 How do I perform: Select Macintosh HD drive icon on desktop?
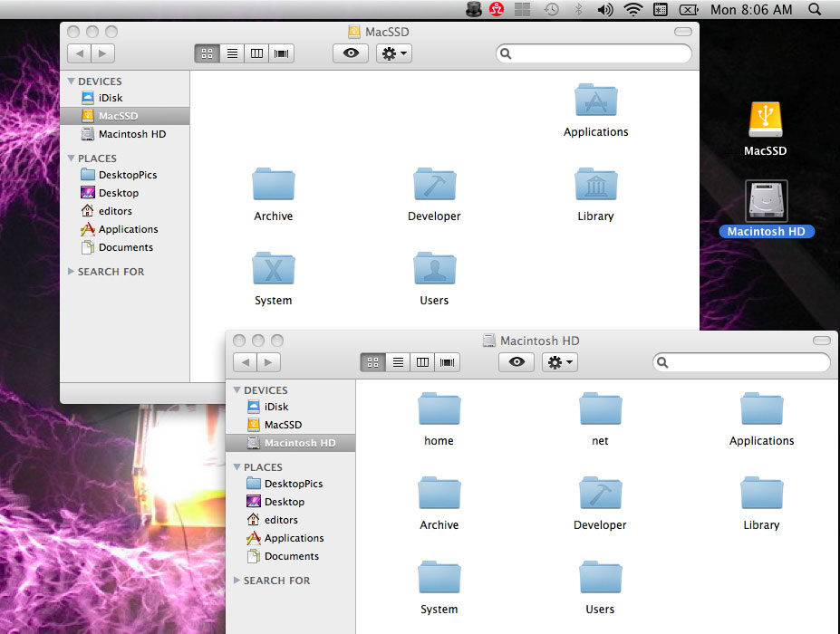(766, 201)
